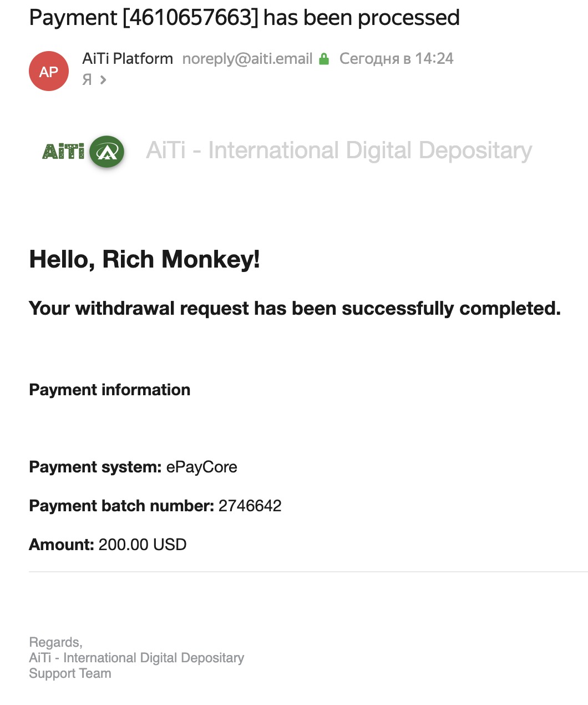Click the recipient label Я
The width and height of the screenshot is (588, 705).
pos(87,80)
